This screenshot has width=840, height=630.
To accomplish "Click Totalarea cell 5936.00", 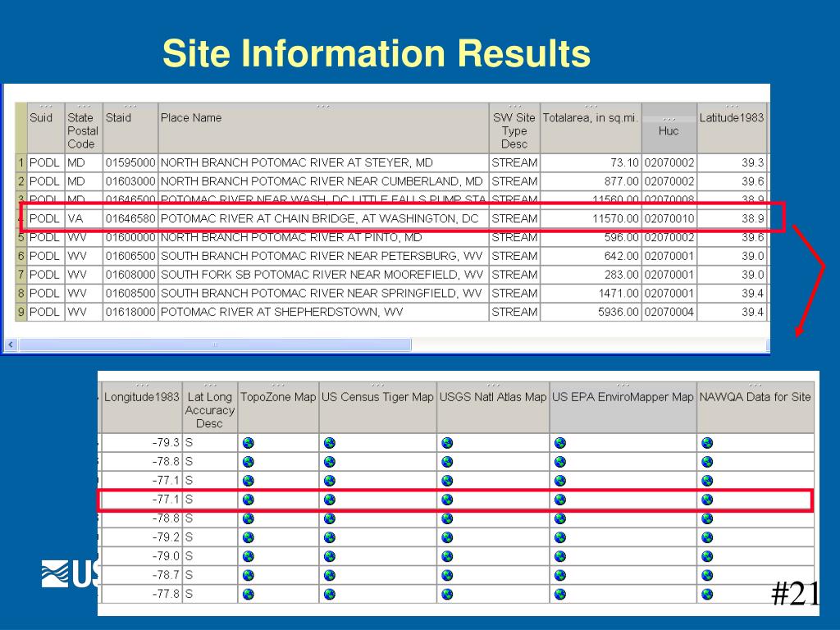I will click(591, 312).
